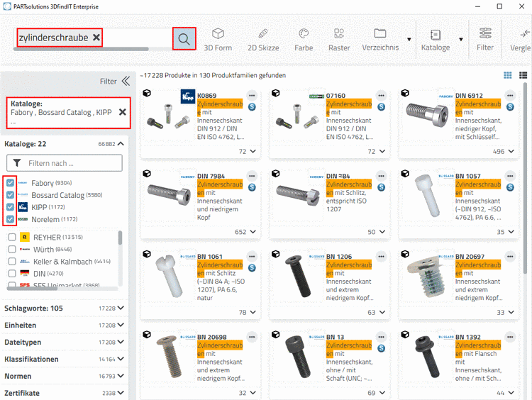The image size is (532, 400).
Task: Check the DIN catalog checkbox
Action: (x=12, y=274)
